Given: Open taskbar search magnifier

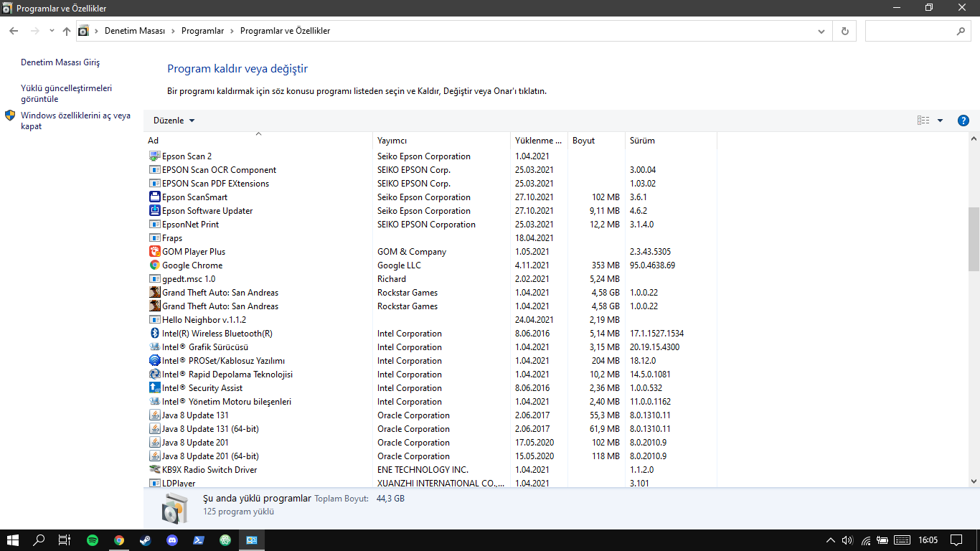Looking at the screenshot, I should [39, 540].
